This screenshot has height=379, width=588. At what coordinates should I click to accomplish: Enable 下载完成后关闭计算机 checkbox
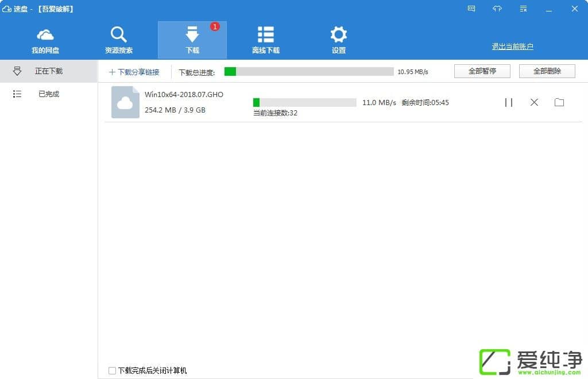[x=112, y=371]
